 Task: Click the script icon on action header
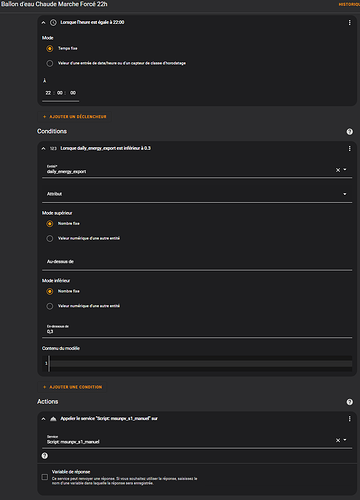click(x=53, y=419)
